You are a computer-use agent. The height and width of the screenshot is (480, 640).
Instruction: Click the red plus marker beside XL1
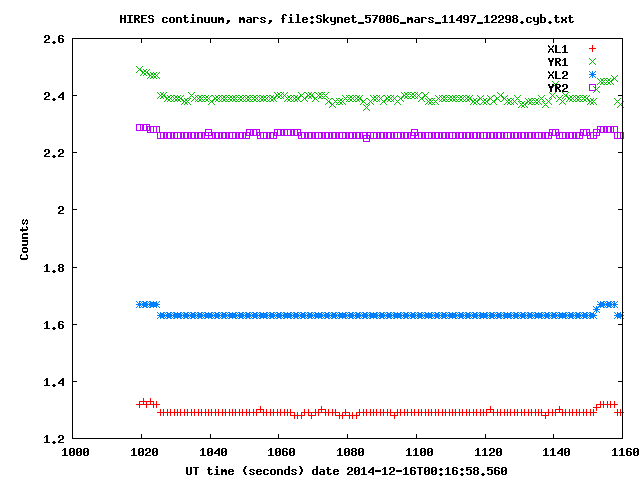(592, 49)
